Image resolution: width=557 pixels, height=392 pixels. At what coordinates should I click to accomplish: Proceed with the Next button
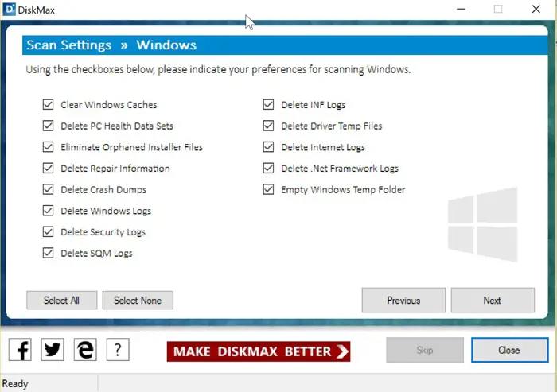(493, 301)
